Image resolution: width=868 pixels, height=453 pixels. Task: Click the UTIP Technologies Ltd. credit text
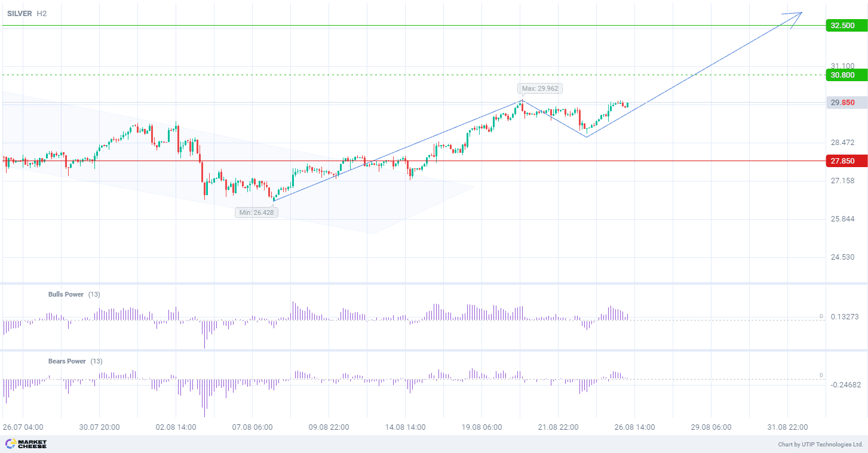(820, 445)
